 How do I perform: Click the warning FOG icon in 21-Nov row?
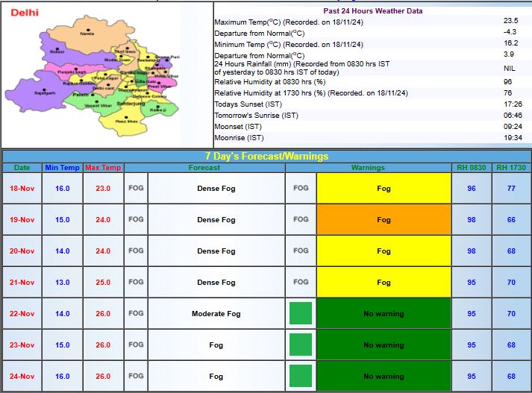pyautogui.click(x=301, y=282)
